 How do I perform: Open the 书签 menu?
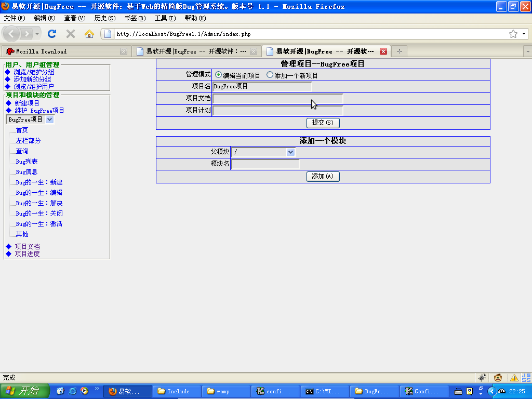[x=135, y=18]
